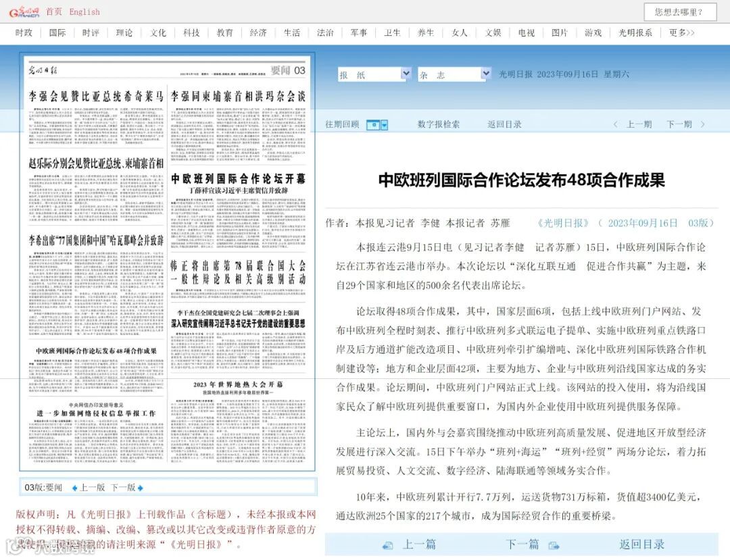This screenshot has width=730, height=560.
Task: Open newspaper article 中欧班列国际合作论坛开幕
Action: 239,178
